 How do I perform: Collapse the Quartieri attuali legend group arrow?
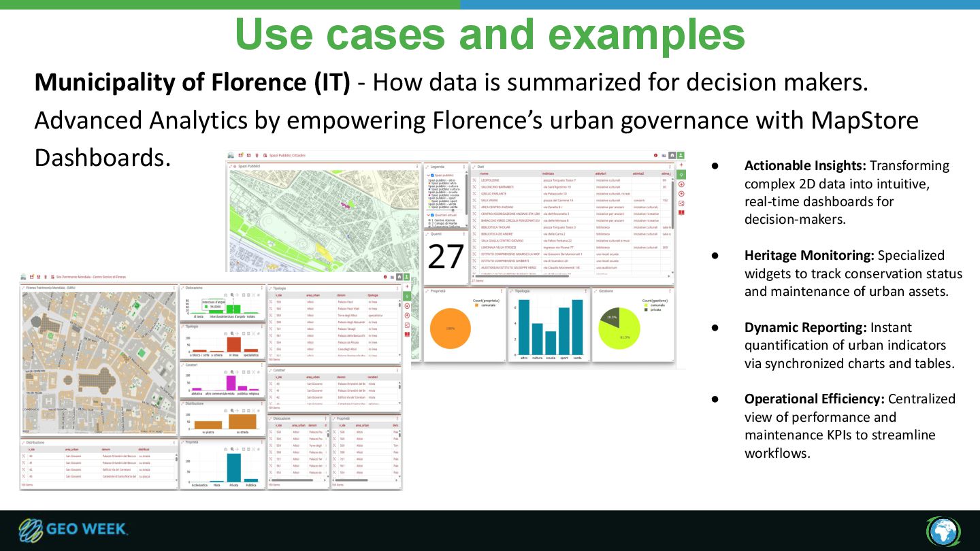pyautogui.click(x=428, y=215)
